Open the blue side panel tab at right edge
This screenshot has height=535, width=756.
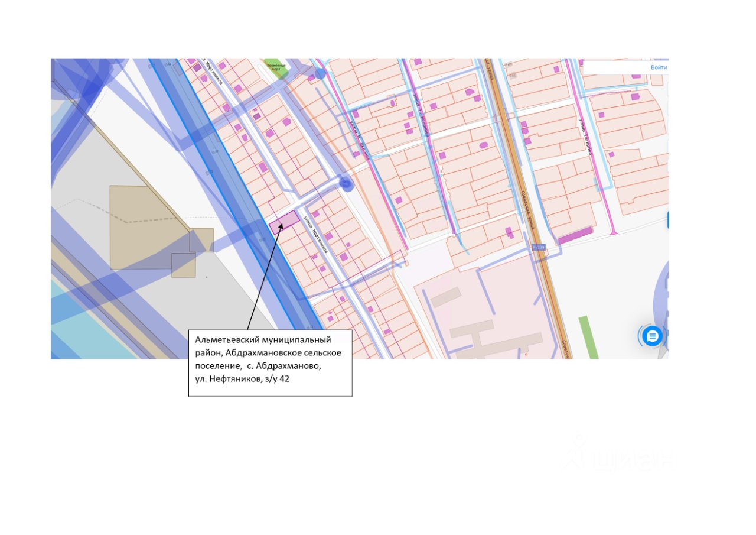coord(667,220)
